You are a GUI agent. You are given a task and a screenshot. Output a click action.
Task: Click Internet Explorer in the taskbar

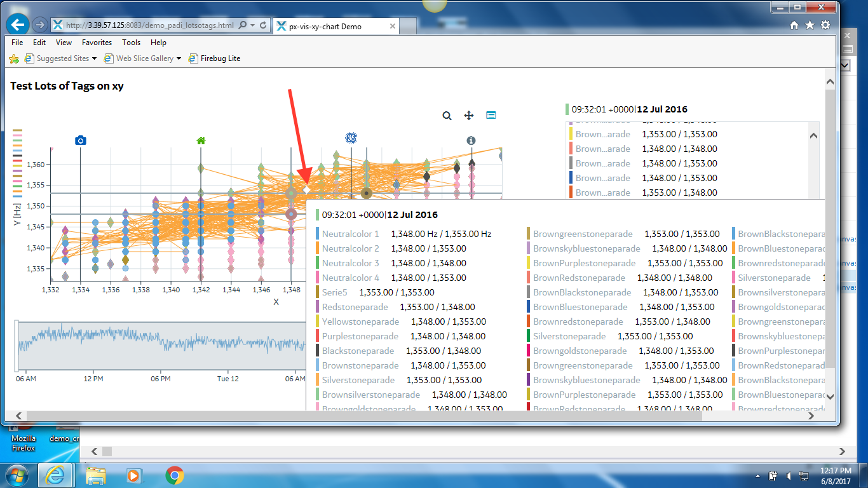coord(55,475)
